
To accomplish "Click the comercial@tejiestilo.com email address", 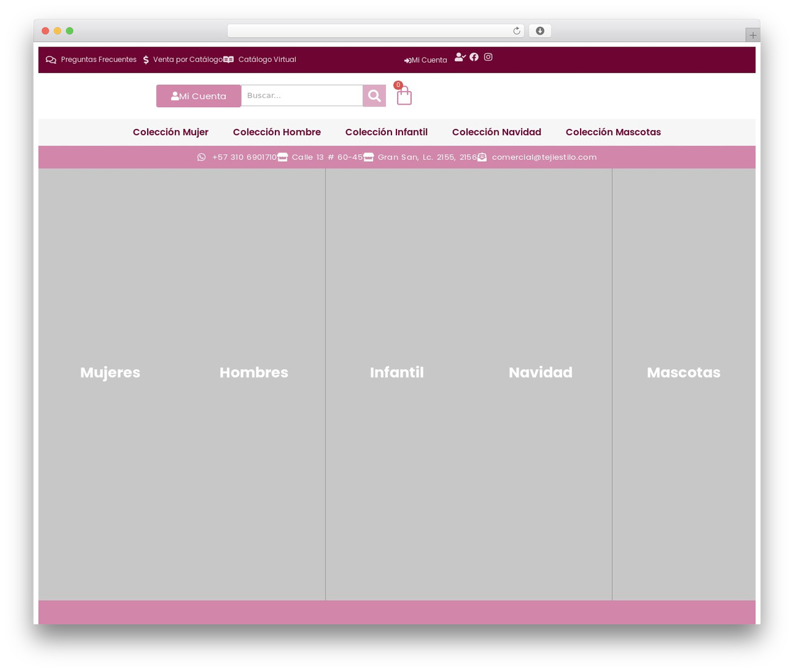I will click(x=544, y=157).
